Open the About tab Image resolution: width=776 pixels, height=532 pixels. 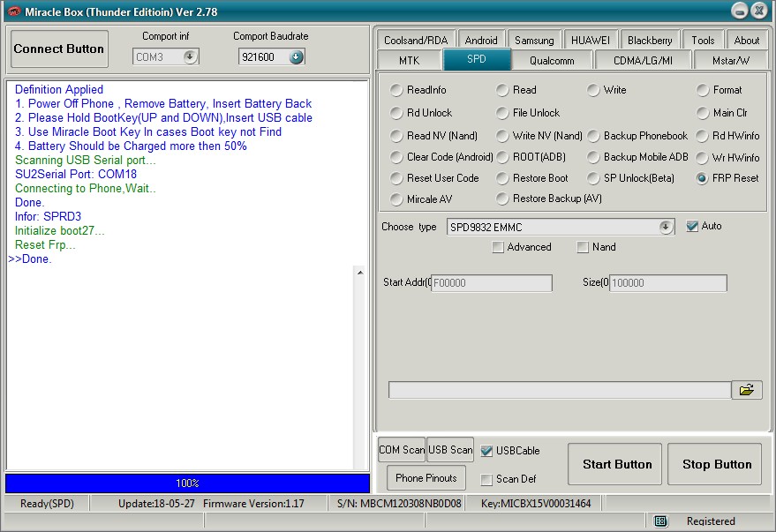(747, 40)
